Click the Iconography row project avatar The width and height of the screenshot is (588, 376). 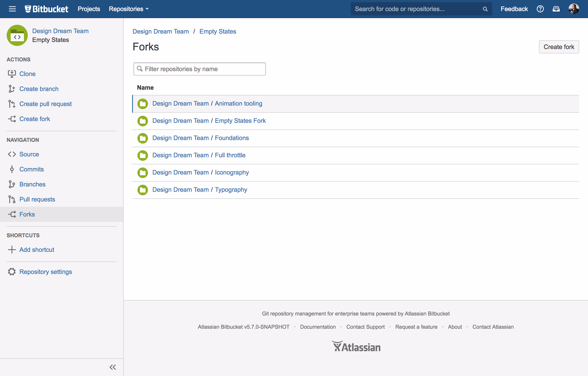click(143, 173)
